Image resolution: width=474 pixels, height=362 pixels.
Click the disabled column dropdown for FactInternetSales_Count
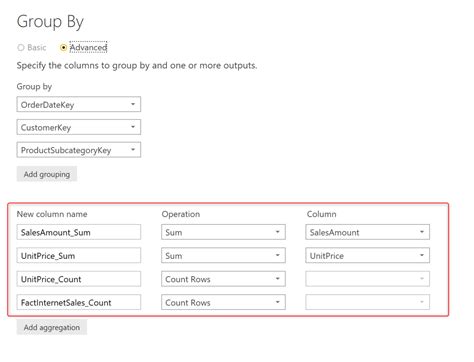[368, 302]
